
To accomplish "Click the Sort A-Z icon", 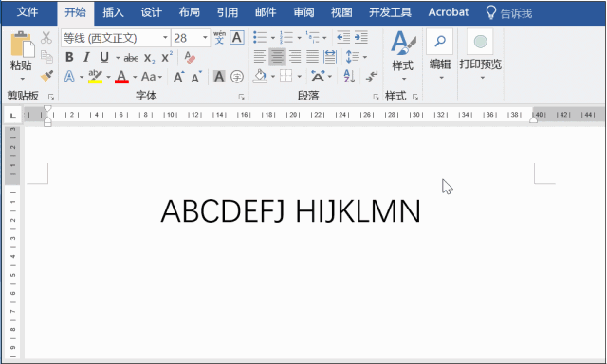I will pyautogui.click(x=349, y=76).
